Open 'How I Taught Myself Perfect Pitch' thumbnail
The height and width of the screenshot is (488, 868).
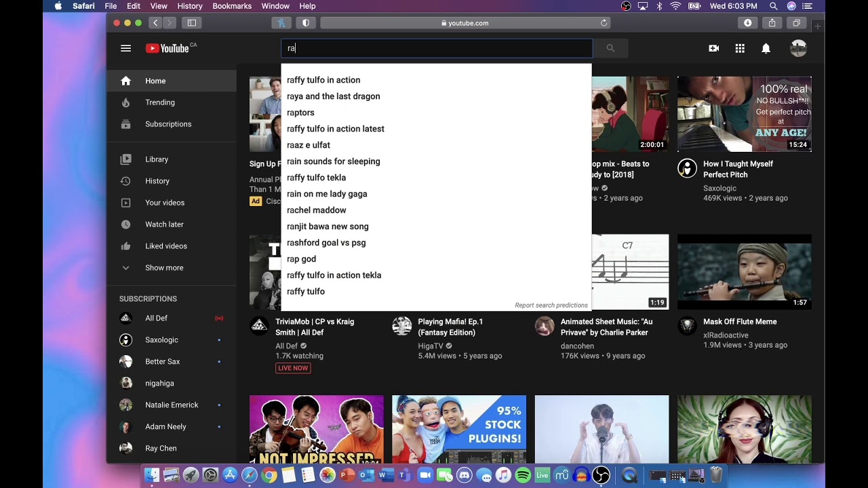coord(744,114)
